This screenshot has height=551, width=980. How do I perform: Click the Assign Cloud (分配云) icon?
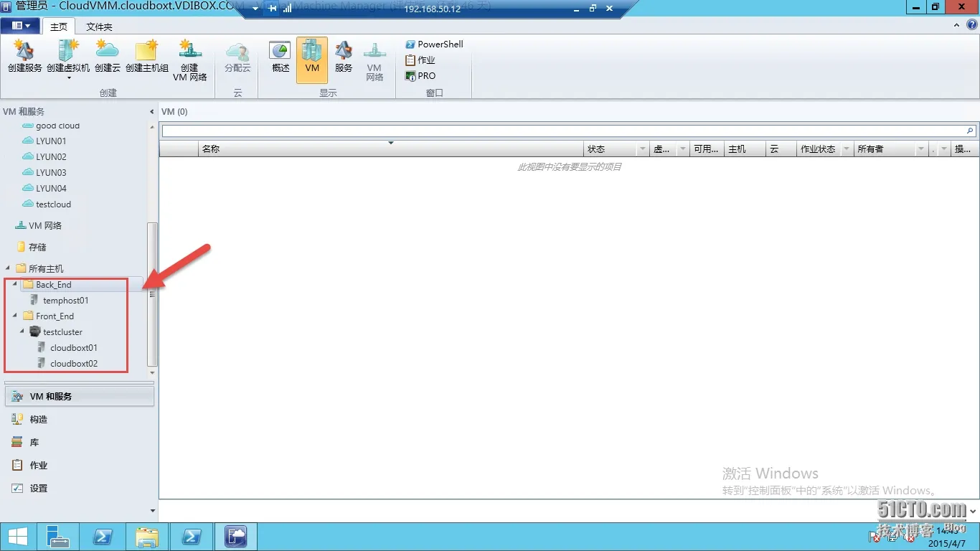pyautogui.click(x=237, y=56)
